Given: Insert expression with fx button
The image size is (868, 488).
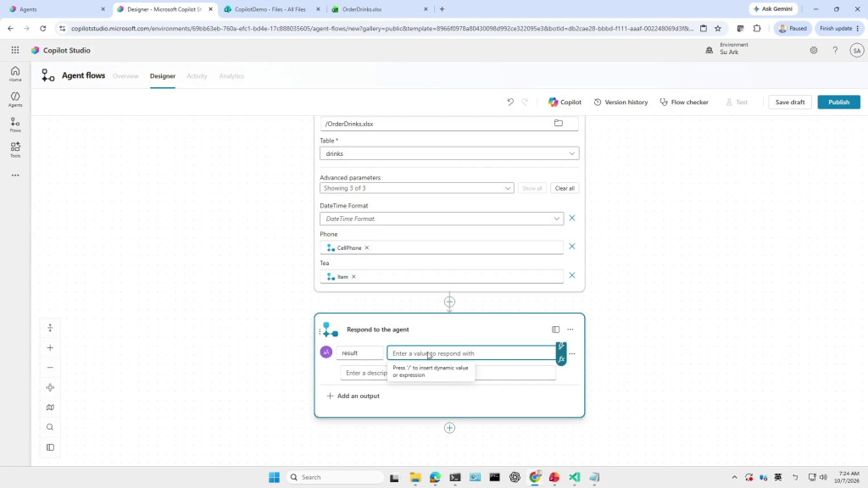Looking at the screenshot, I should coord(561,359).
